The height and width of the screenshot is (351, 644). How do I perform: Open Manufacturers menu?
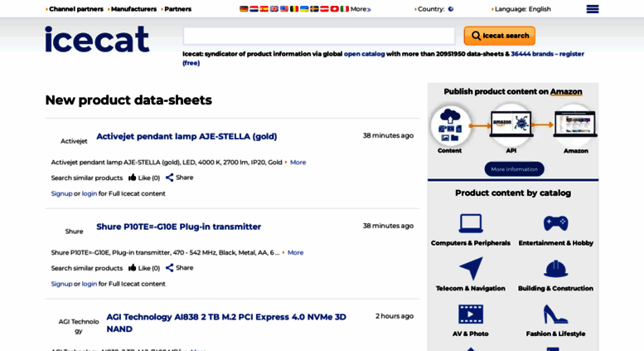[x=133, y=9]
